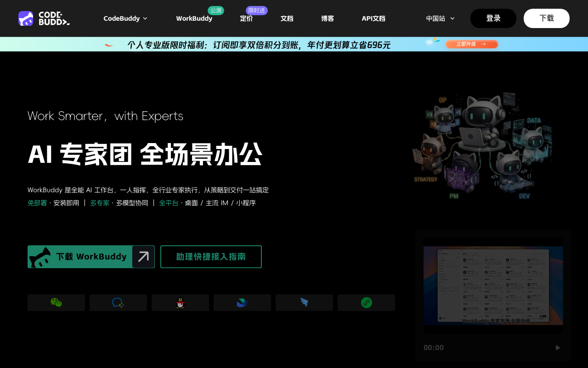Screen dimensions: 588x368
Task: Click the Work Smarter, with Experts tagline
Action: (x=106, y=116)
